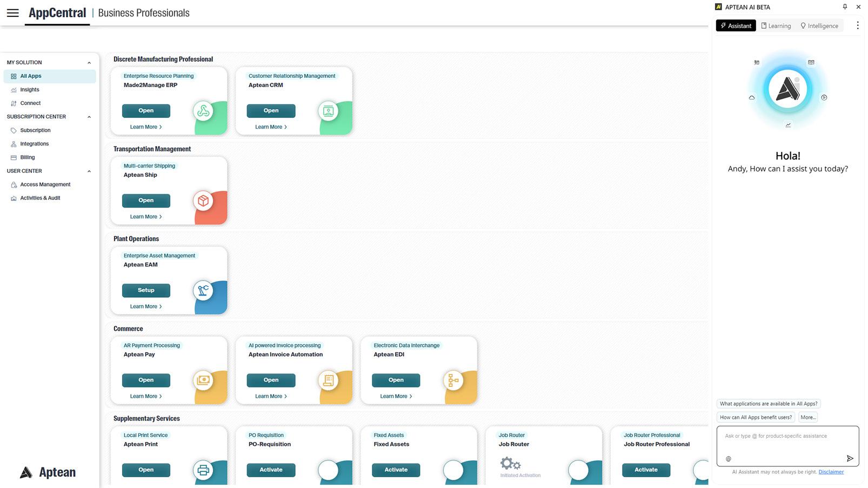Switch to the Assistant tab
This screenshot has height=488, width=868.
coord(736,26)
